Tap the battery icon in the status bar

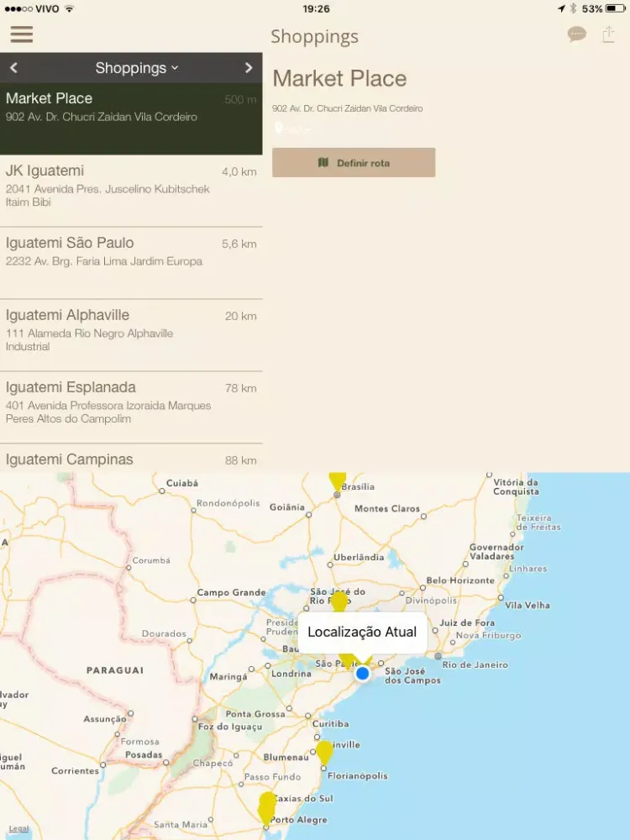click(x=616, y=8)
